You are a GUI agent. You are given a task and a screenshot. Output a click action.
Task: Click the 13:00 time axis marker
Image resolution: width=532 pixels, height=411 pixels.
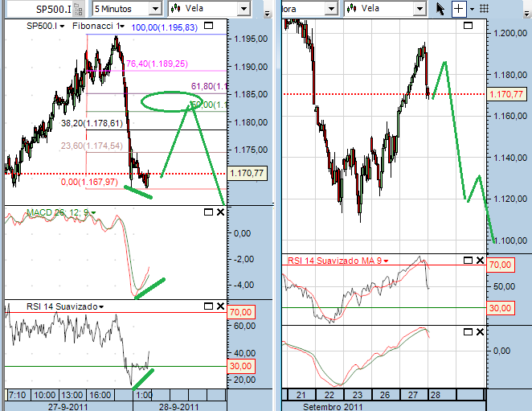pyautogui.click(x=72, y=395)
